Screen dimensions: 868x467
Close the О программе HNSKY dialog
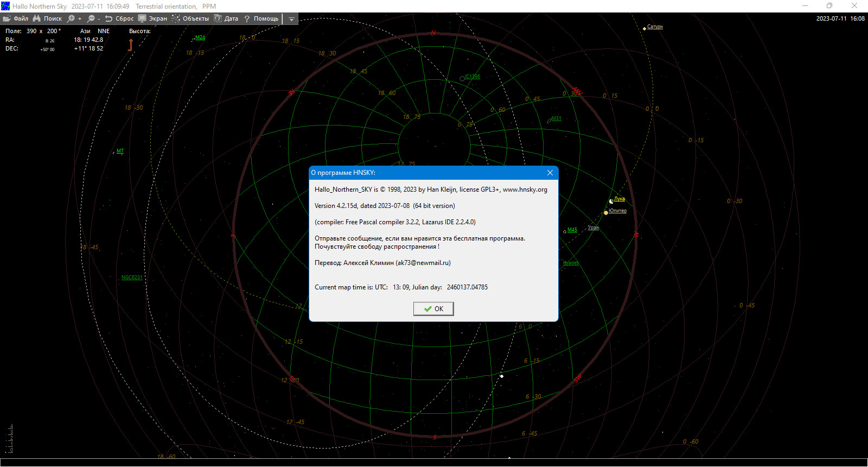click(x=550, y=173)
